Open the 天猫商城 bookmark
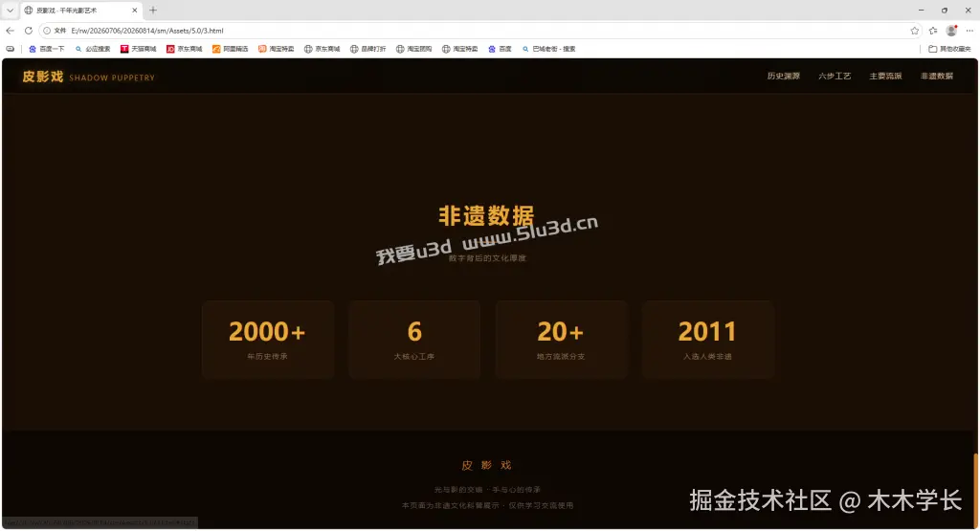Viewport: 980px width, 531px height. [x=138, y=49]
